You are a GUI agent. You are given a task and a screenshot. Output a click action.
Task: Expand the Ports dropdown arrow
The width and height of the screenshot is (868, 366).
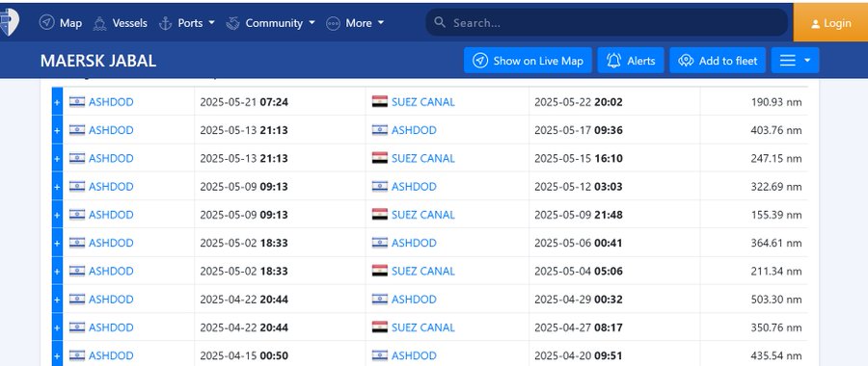click(211, 23)
